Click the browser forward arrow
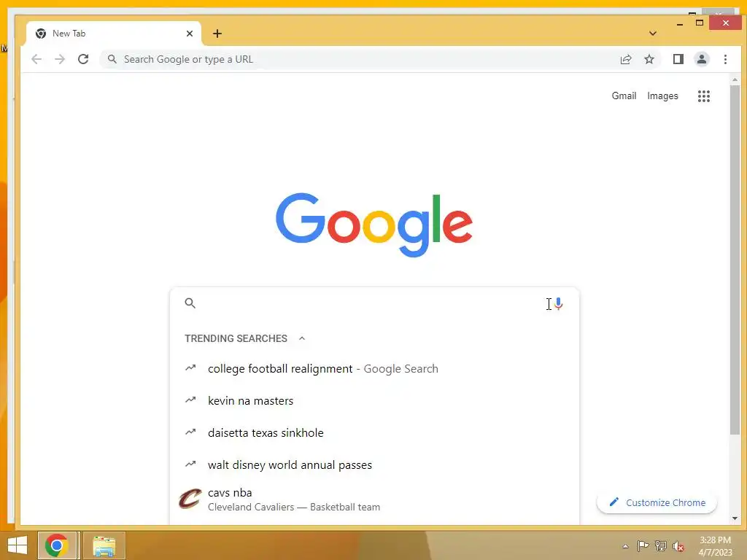 pos(60,59)
